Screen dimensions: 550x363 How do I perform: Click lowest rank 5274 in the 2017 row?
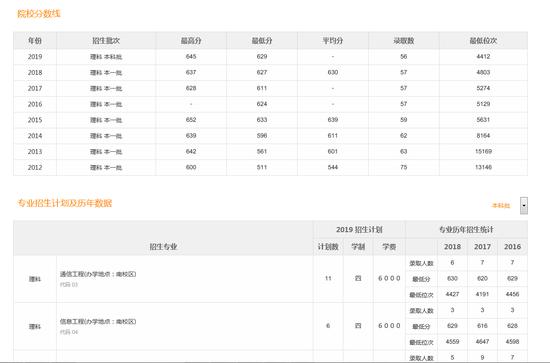tap(483, 88)
